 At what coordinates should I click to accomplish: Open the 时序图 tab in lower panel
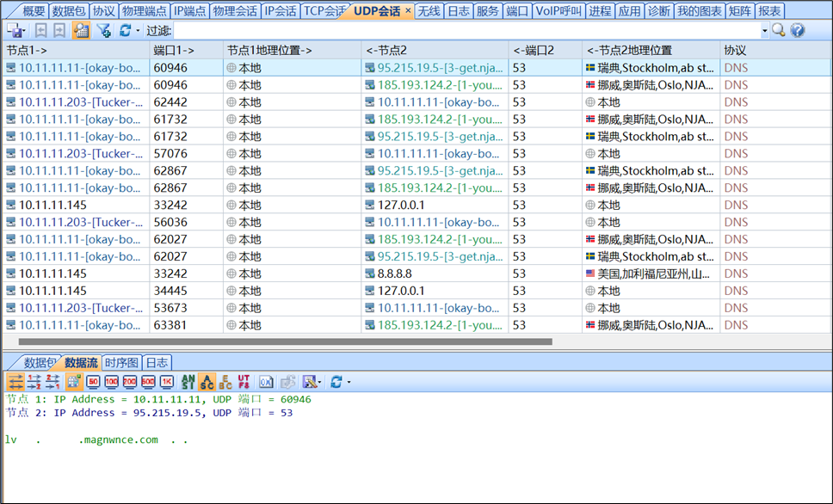click(x=121, y=362)
